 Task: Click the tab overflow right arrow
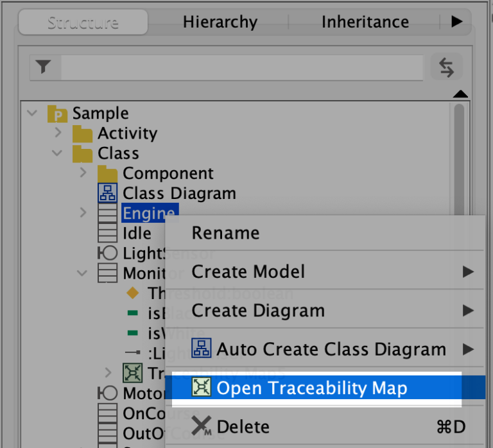456,22
